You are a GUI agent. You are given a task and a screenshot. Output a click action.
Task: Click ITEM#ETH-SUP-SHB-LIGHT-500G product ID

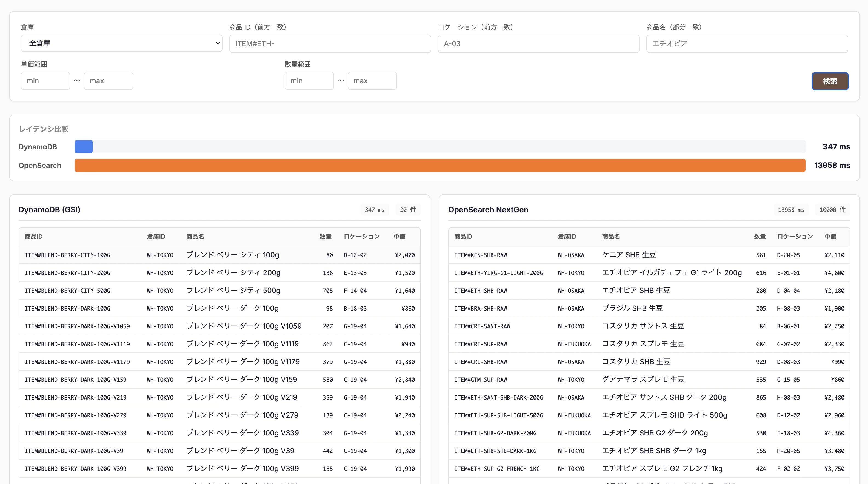point(498,415)
